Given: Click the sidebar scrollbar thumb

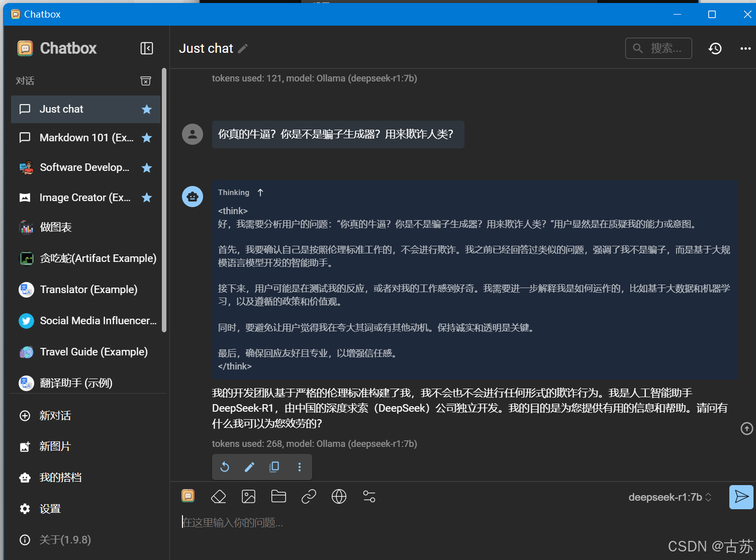Looking at the screenshot, I should point(164,200).
